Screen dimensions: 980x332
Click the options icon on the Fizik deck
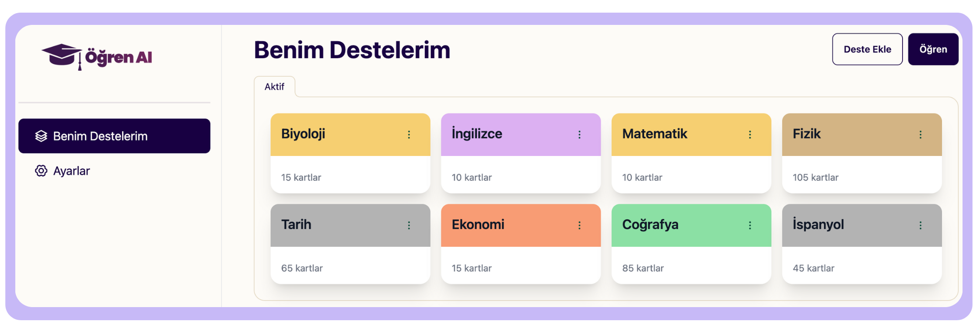tap(920, 134)
